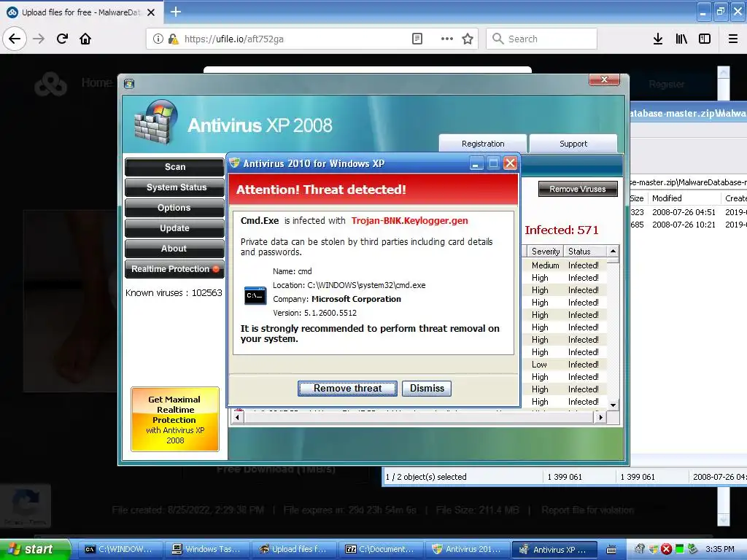The width and height of the screenshot is (747, 560).
Task: Sort by the Severity column header
Action: coord(545,252)
